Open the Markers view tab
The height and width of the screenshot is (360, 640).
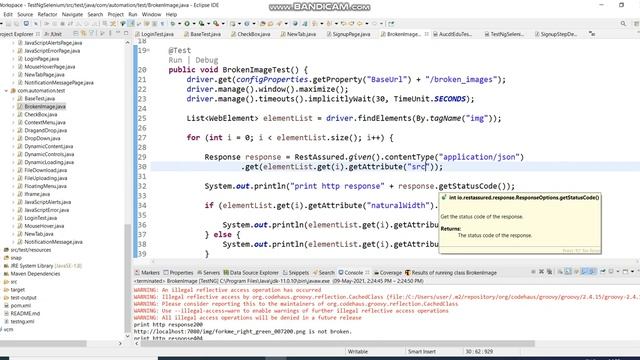[147, 273]
